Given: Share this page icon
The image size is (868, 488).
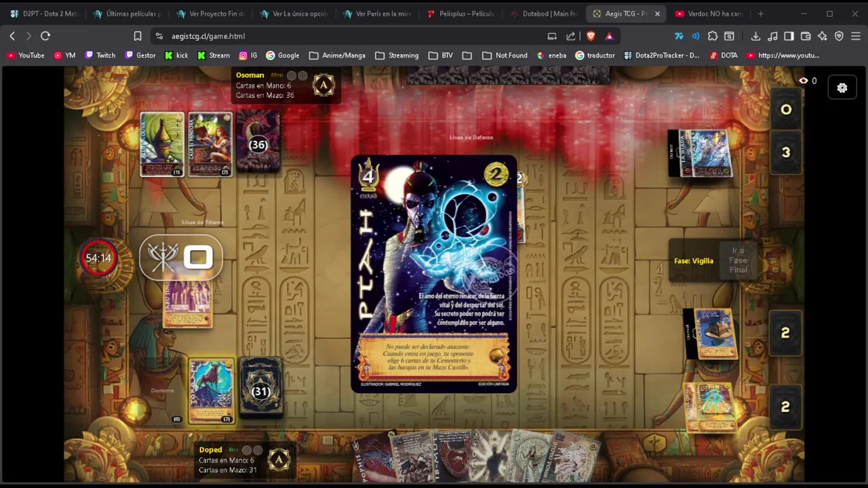Looking at the screenshot, I should pyautogui.click(x=571, y=36).
